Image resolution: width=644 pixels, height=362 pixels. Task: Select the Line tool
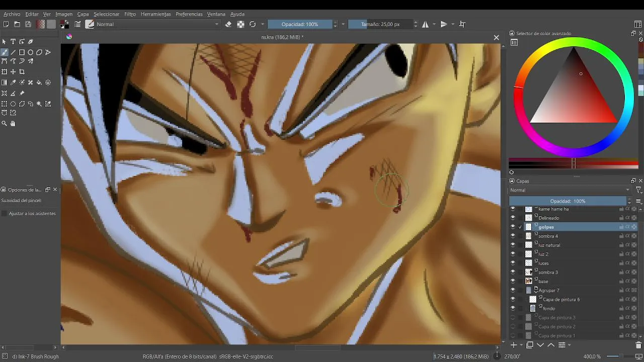coord(13,52)
